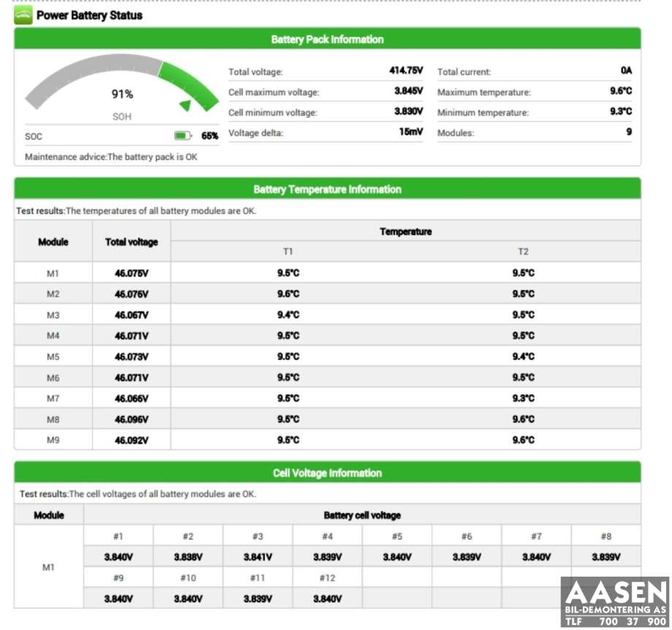The width and height of the screenshot is (672, 630).
Task: Click the #12 cell number header
Action: coord(327,578)
